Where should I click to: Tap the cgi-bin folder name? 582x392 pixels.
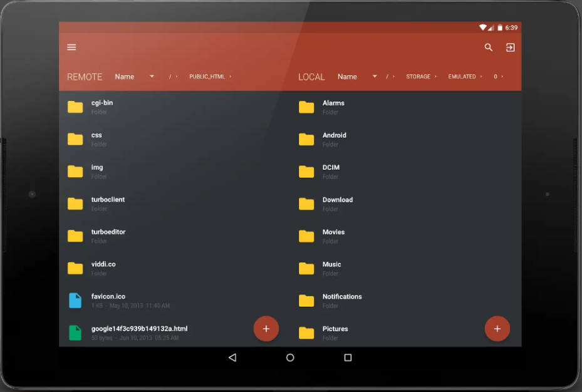[102, 103]
